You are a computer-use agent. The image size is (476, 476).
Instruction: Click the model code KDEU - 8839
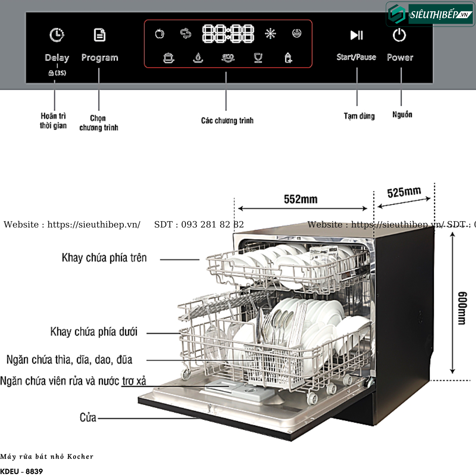22,471
